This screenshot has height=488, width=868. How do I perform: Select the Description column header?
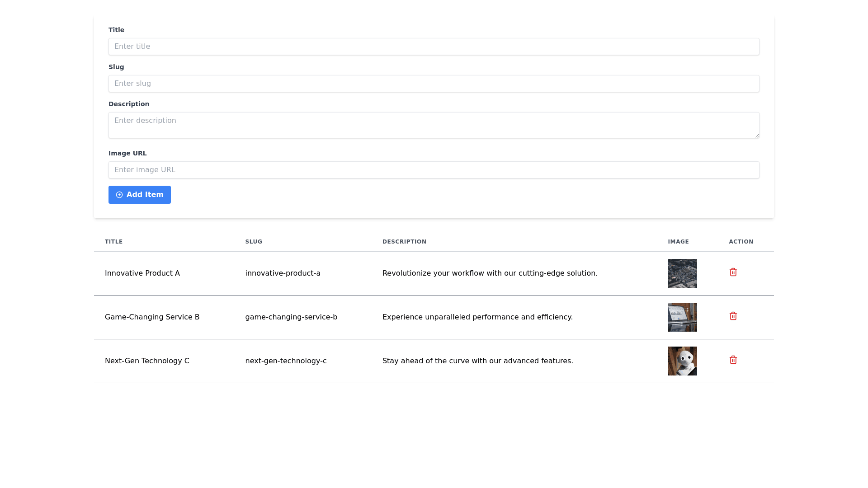[404, 242]
